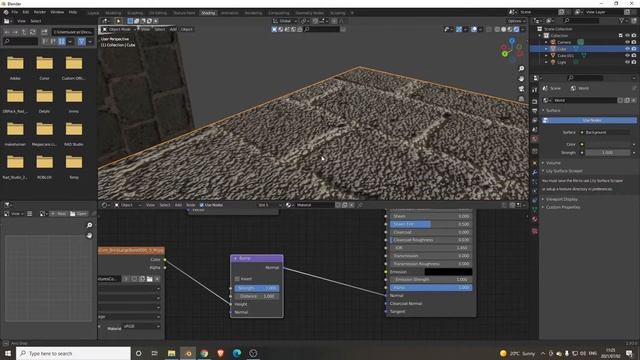This screenshot has height=360, width=640.
Task: Open the Slot 1 material slot dropdown
Action: tap(269, 205)
